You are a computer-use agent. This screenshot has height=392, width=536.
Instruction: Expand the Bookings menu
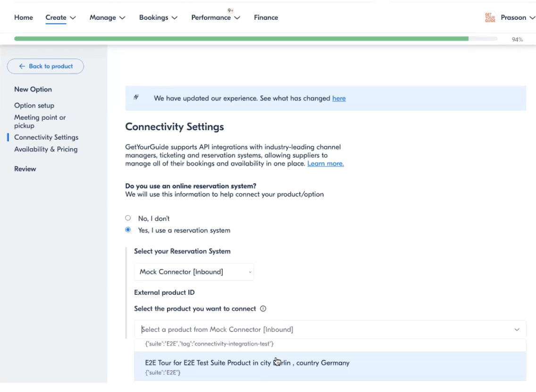(x=158, y=17)
